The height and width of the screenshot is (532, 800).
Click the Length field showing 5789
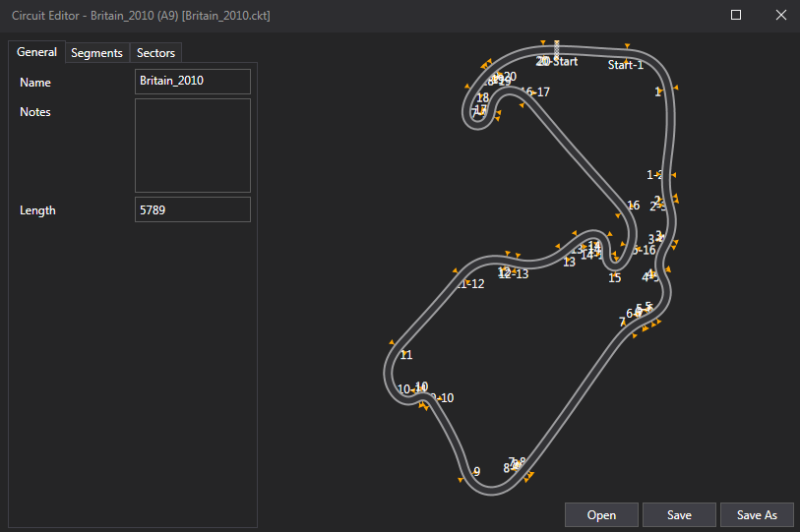tap(192, 209)
